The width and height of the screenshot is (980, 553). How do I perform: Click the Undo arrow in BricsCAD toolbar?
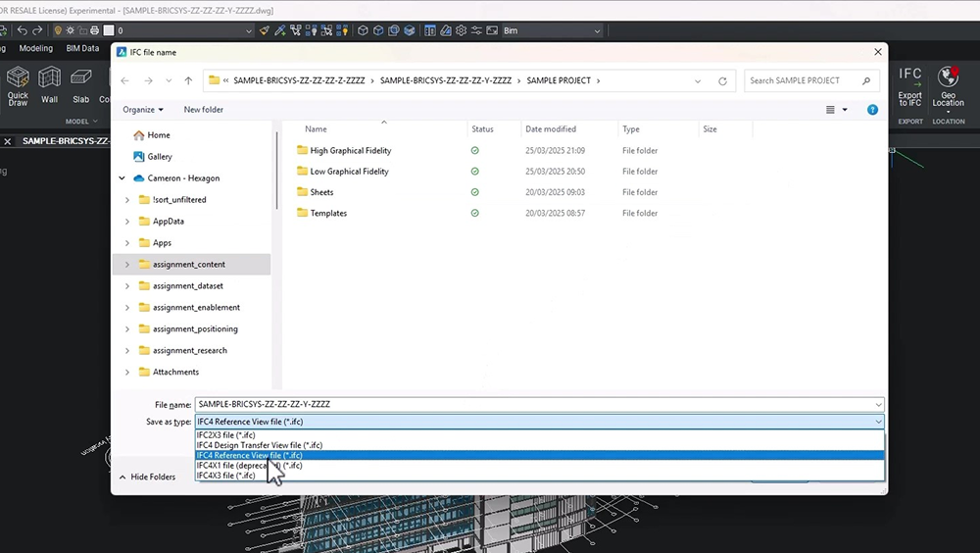(23, 30)
